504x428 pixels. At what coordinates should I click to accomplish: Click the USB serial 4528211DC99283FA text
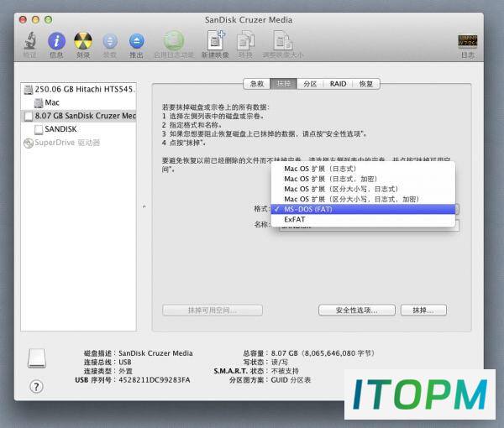pos(155,380)
